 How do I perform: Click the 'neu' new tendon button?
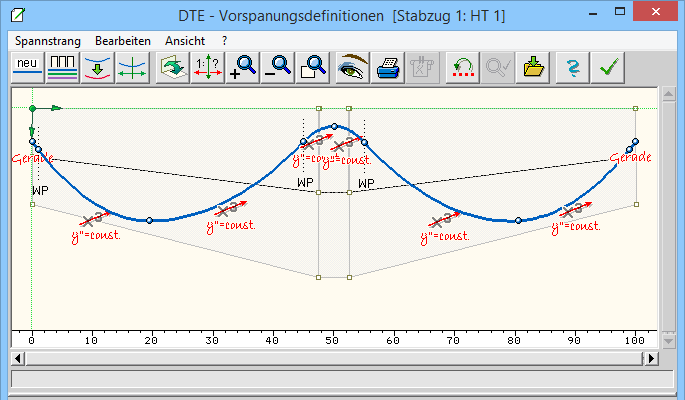tap(27, 68)
